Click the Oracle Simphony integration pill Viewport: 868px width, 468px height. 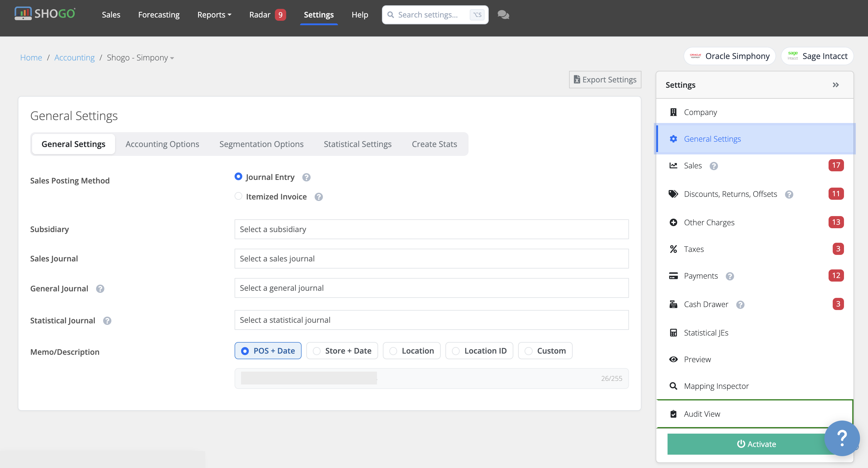point(730,56)
